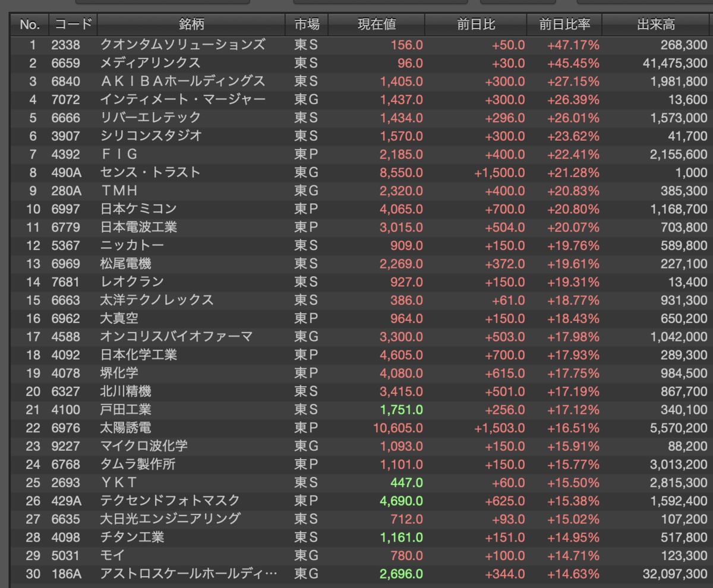Click the 出来高 column header

[x=656, y=25]
